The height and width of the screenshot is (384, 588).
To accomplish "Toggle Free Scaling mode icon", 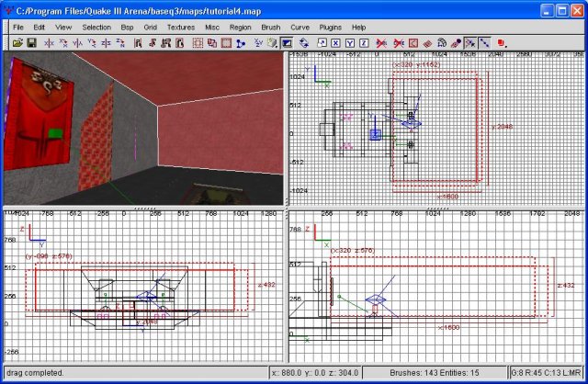I will (x=322, y=43).
